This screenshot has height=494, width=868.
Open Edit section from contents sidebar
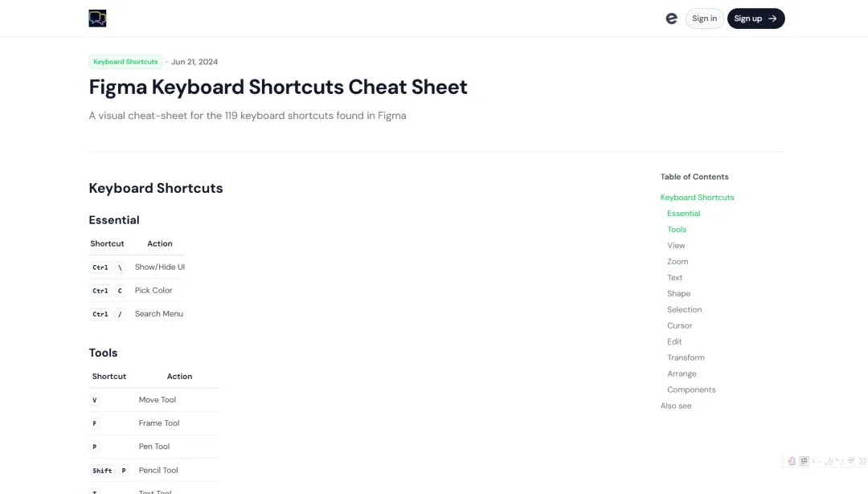674,341
